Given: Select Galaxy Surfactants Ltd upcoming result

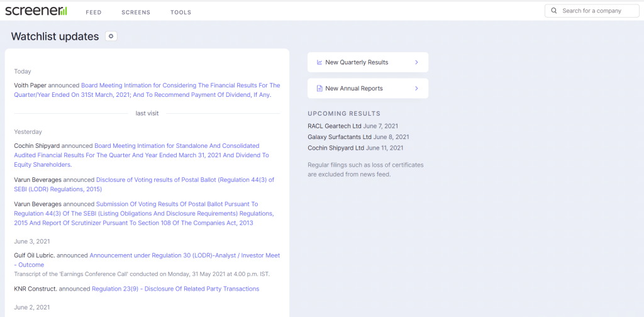Looking at the screenshot, I should click(x=340, y=137).
